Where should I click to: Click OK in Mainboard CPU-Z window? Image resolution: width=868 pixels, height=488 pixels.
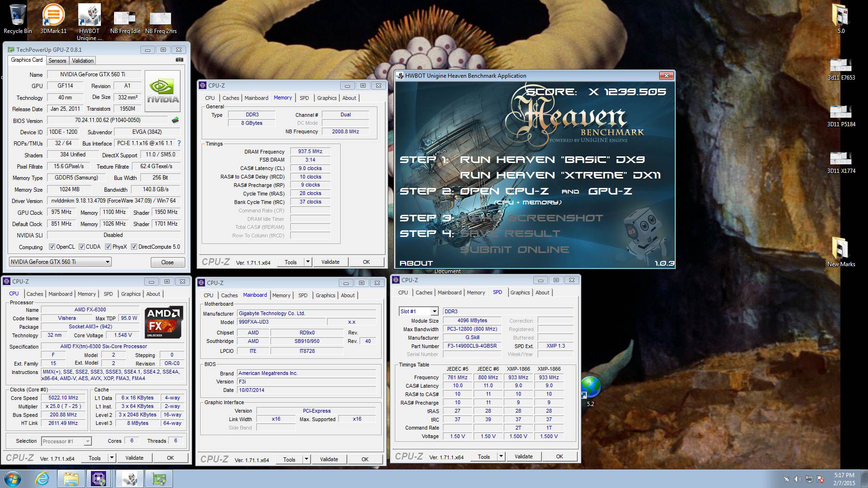pos(365,459)
